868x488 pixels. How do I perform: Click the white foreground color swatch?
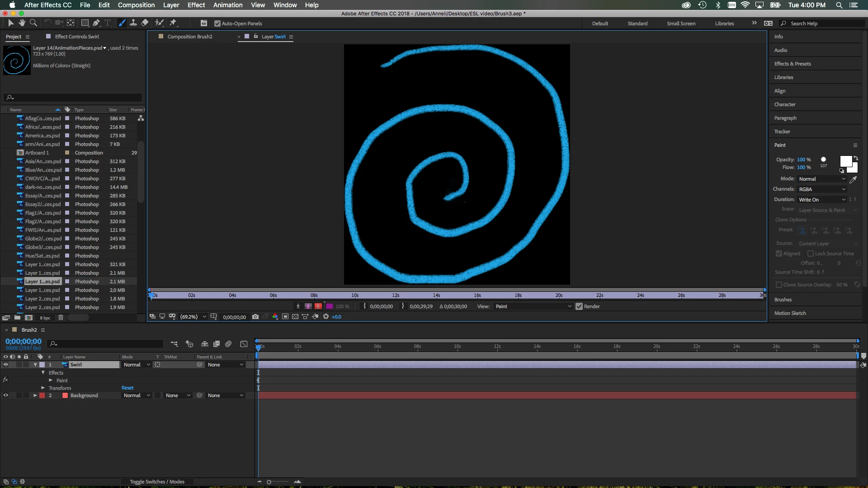click(845, 161)
